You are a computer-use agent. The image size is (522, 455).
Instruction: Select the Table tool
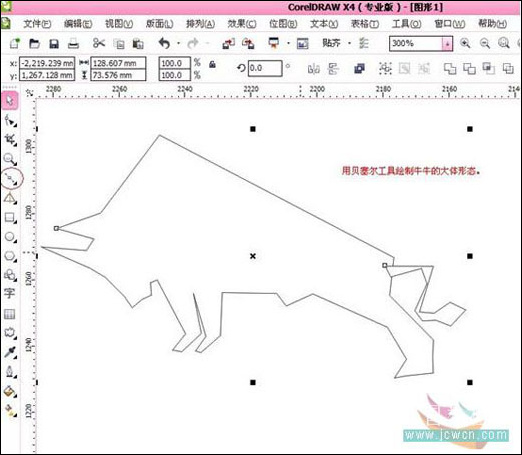click(9, 314)
